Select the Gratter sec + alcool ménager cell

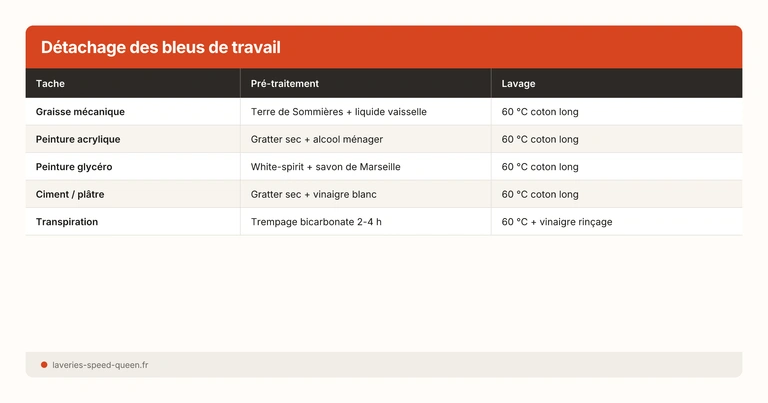[x=317, y=139]
